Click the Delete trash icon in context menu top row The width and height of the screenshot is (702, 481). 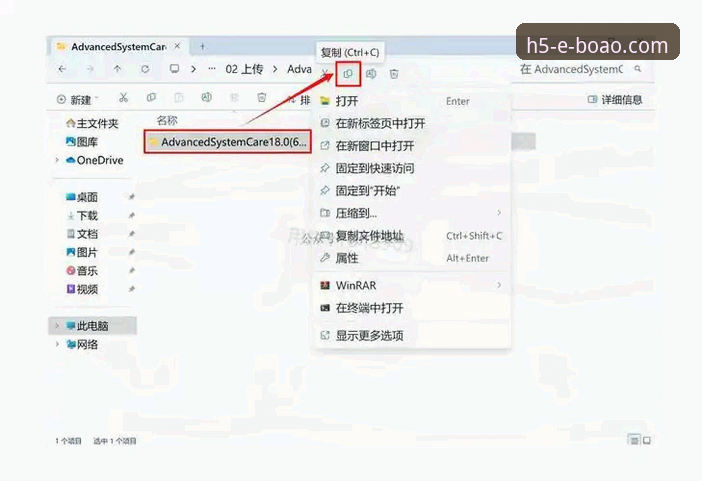tap(394, 74)
